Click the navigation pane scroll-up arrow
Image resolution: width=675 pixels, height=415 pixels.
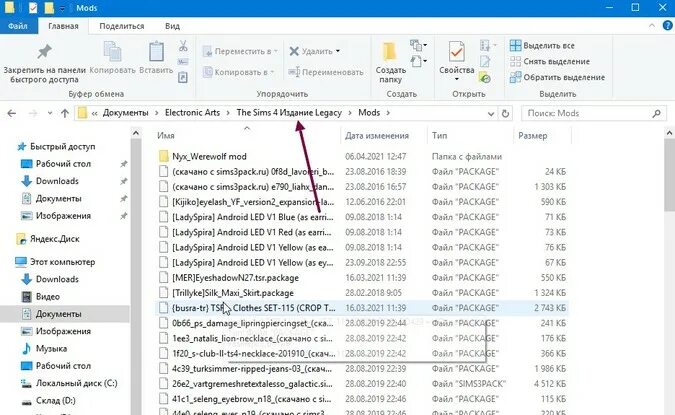(136, 133)
